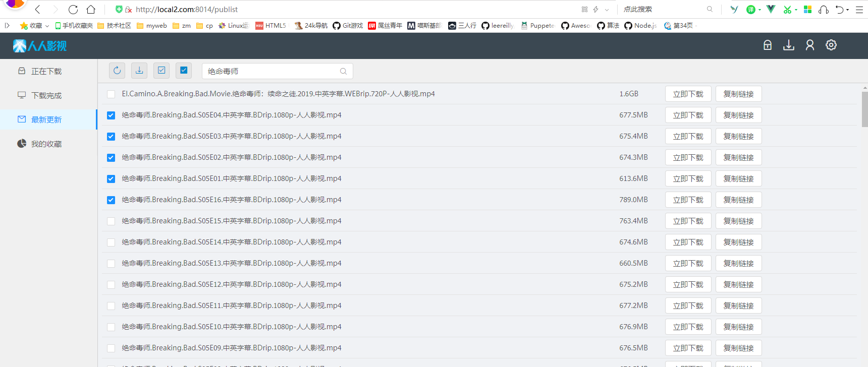Viewport: 868px width, 367px height.
Task: Open the dropdown arrow beside the undo icon
Action: (x=847, y=10)
